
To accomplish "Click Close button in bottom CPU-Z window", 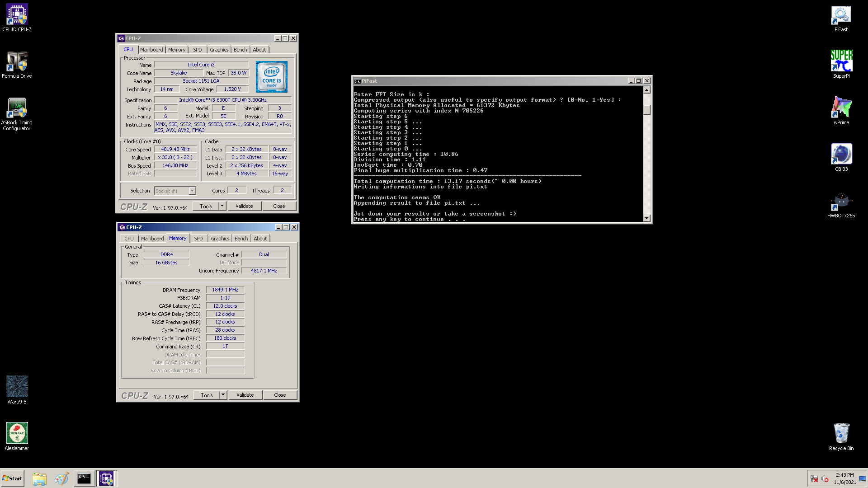I will click(x=280, y=395).
